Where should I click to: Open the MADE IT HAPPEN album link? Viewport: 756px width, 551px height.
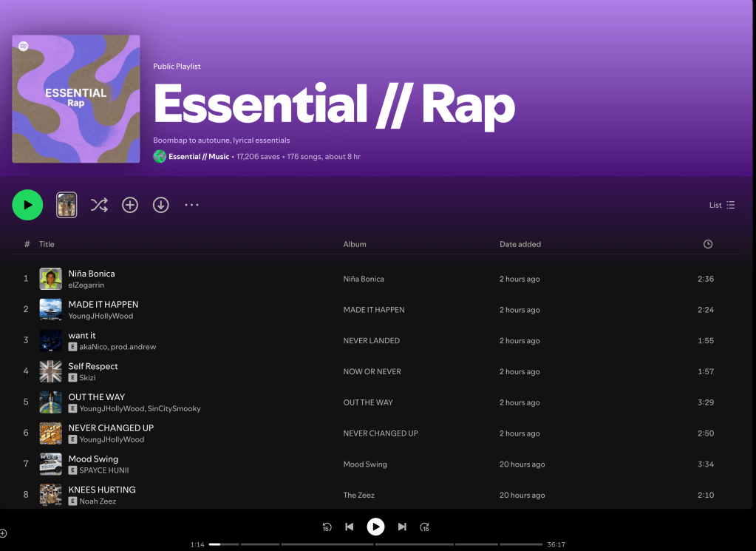pos(374,310)
